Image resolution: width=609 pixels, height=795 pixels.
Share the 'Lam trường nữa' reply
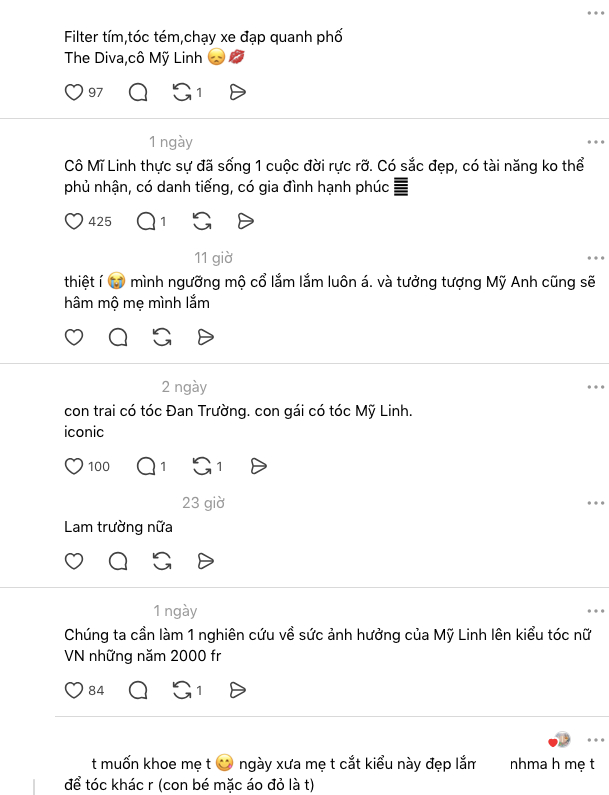(x=206, y=561)
